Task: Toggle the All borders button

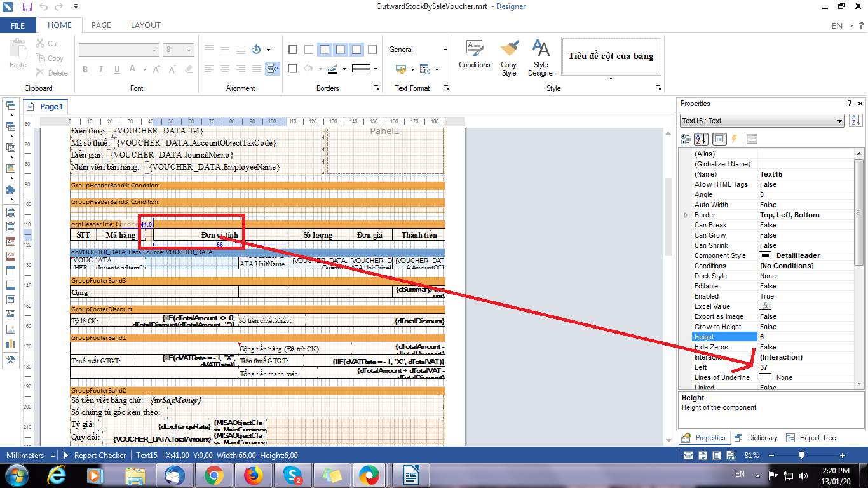Action: pyautogui.click(x=293, y=50)
